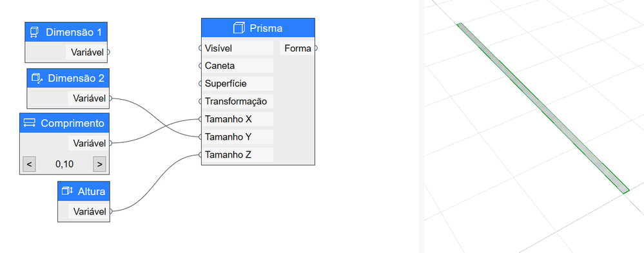This screenshot has height=253, width=644.
Task: Select the Transformação input on Prisma
Action: [x=201, y=101]
